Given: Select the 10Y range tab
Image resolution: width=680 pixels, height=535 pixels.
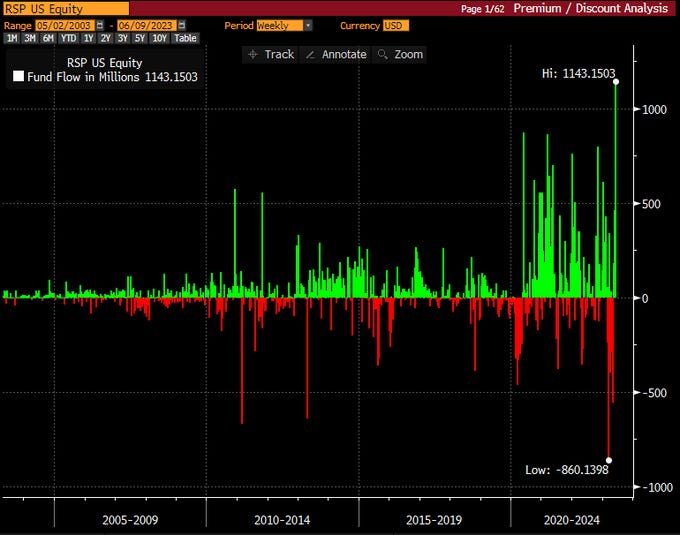Looking at the screenshot, I should click(159, 38).
